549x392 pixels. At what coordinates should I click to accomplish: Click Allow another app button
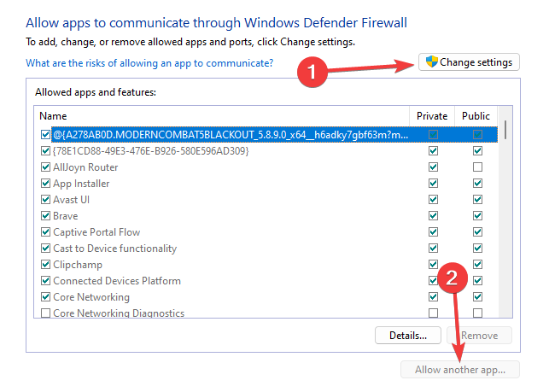coord(460,370)
